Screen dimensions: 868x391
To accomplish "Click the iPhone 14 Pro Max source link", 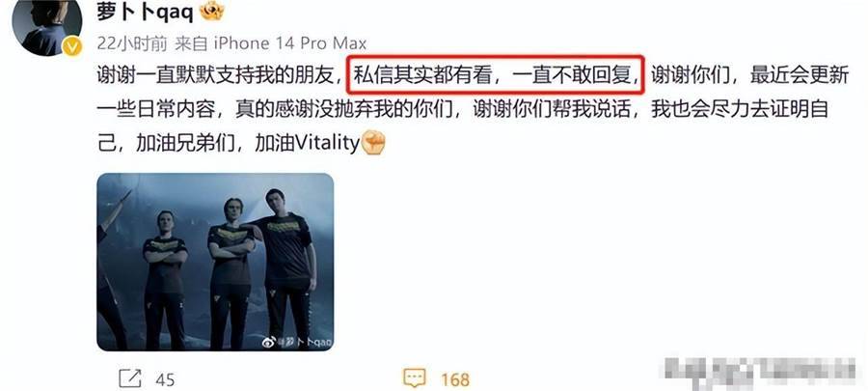I will [289, 43].
